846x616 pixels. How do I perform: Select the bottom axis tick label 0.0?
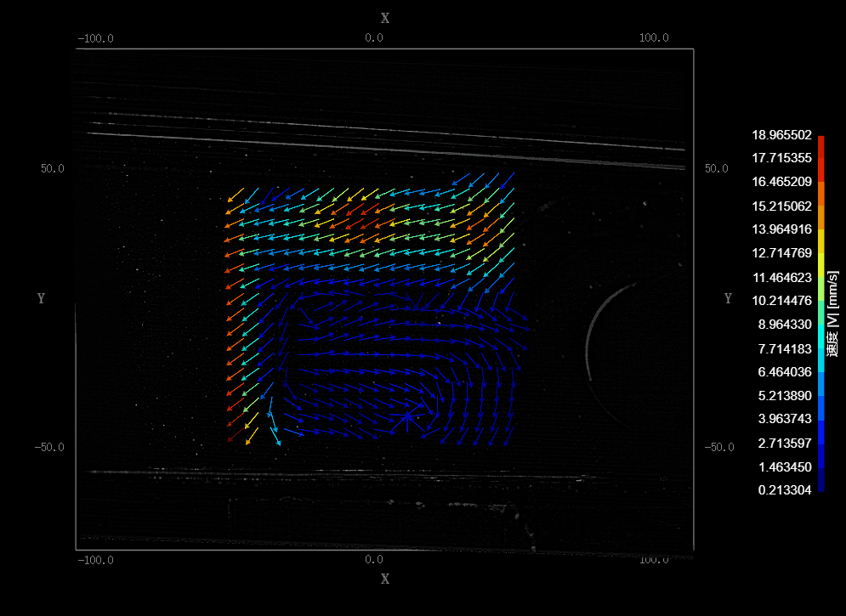pos(374,560)
